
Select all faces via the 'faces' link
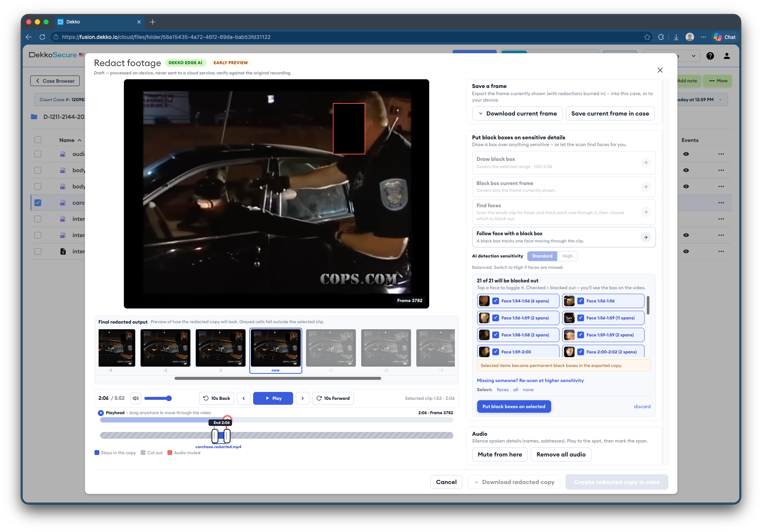pos(502,390)
